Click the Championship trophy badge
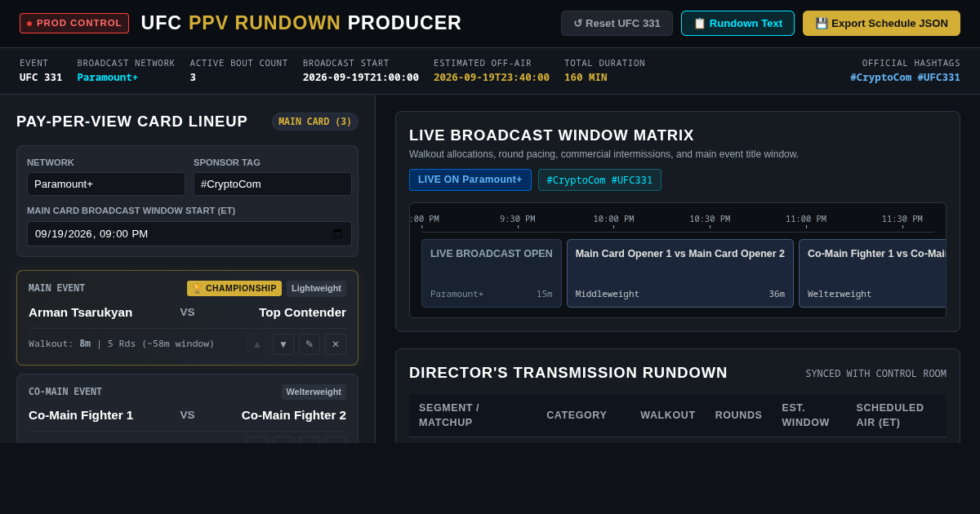This screenshot has height=514, width=980. (234, 288)
